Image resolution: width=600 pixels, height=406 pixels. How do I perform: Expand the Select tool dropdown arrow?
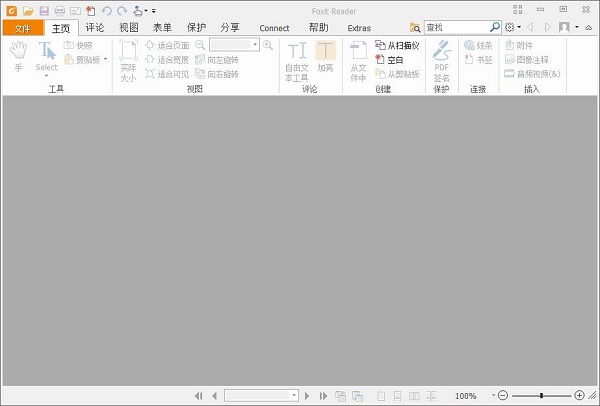point(47,75)
